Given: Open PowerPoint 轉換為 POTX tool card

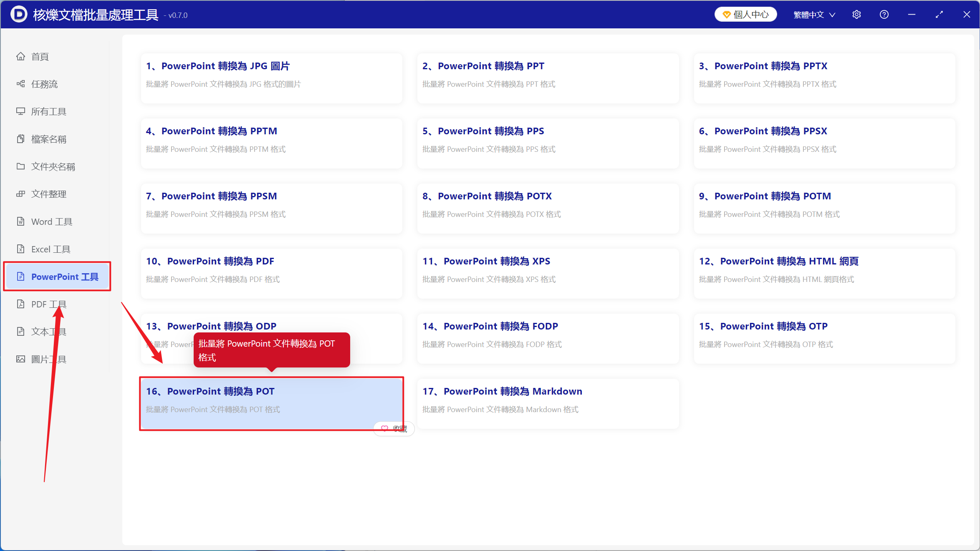Looking at the screenshot, I should point(548,208).
